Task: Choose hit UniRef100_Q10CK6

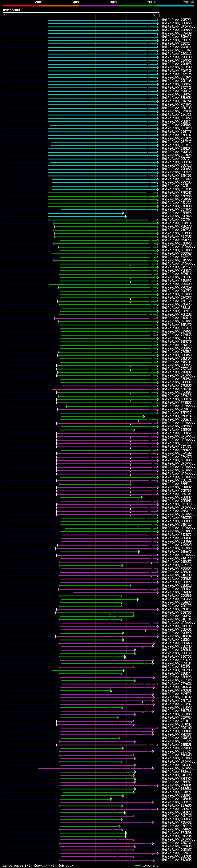Action: [x=176, y=61]
